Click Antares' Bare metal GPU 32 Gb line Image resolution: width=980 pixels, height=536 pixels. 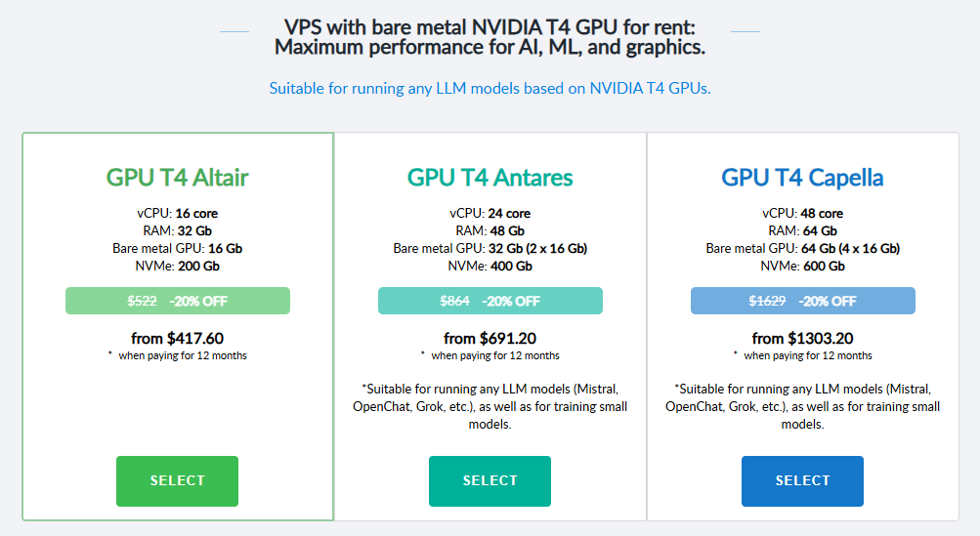490,248
